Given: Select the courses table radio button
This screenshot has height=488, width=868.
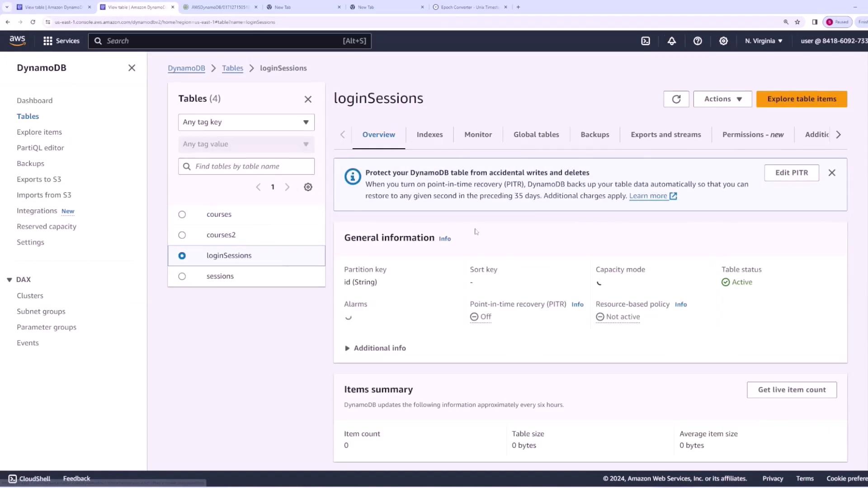Looking at the screenshot, I should click(x=182, y=215).
